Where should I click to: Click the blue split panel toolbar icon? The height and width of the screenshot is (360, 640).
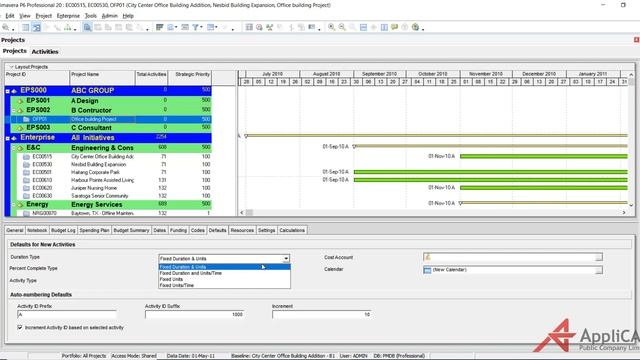coord(384,27)
